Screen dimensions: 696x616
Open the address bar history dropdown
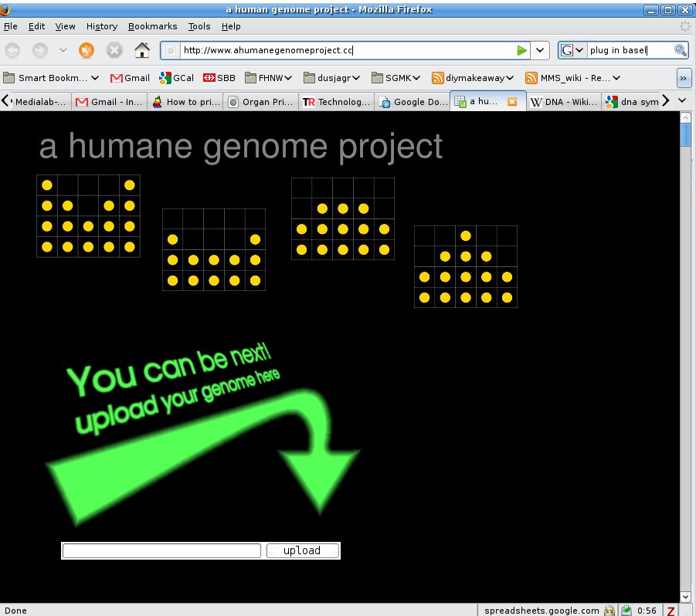point(540,50)
